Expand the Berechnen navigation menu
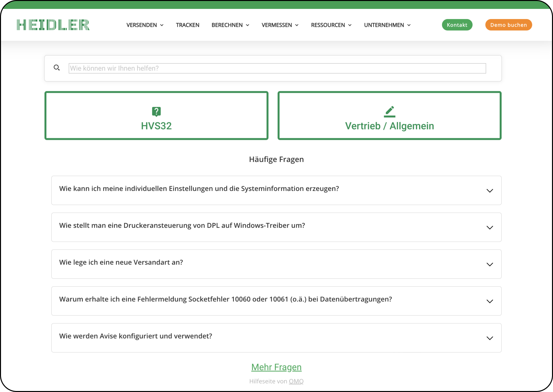 230,25
